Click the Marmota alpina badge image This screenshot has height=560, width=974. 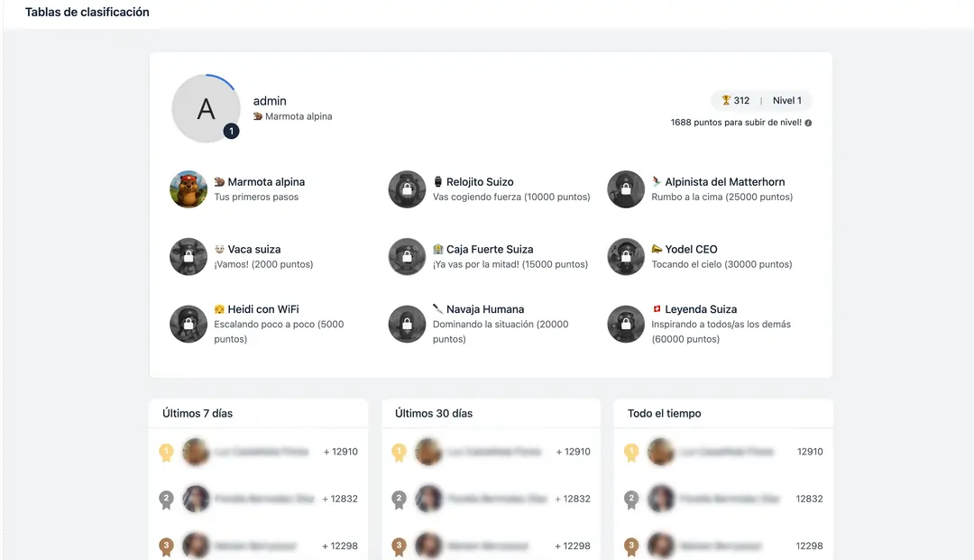tap(188, 189)
